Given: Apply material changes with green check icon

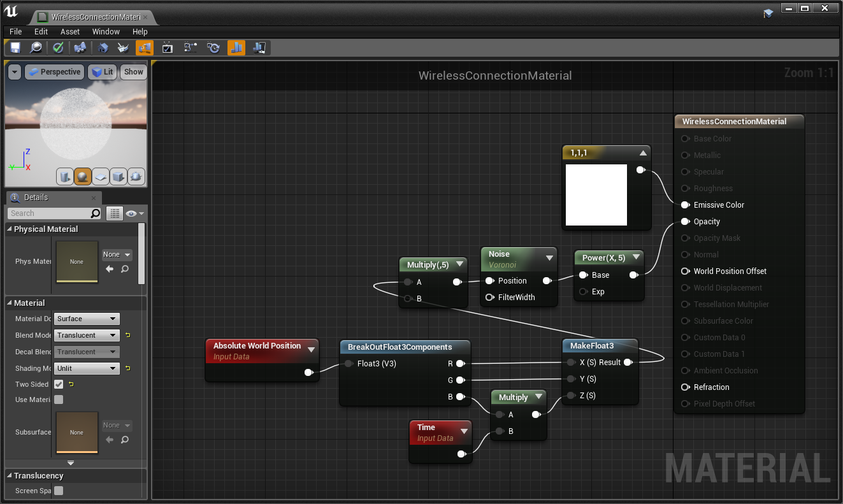Looking at the screenshot, I should click(57, 47).
